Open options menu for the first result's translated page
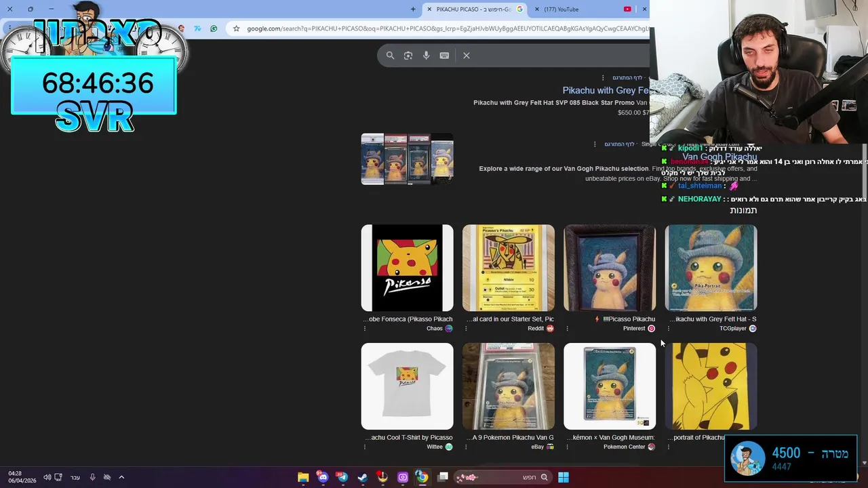 [x=602, y=78]
